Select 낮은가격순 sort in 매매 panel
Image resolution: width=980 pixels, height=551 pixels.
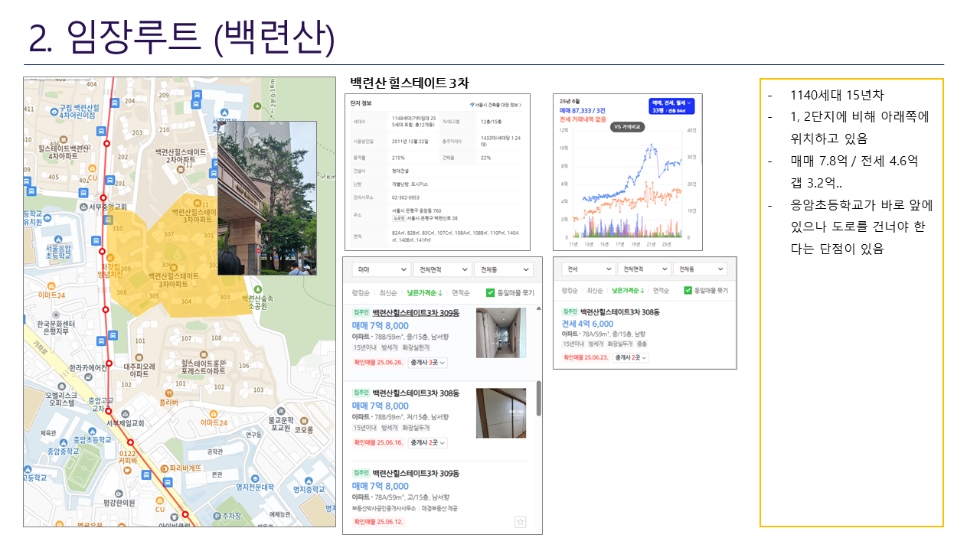tap(425, 292)
